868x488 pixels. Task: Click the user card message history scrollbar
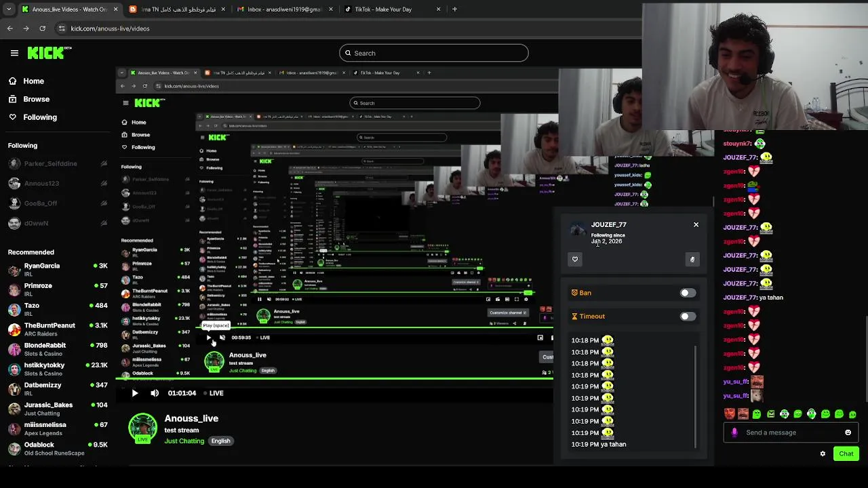click(x=695, y=396)
